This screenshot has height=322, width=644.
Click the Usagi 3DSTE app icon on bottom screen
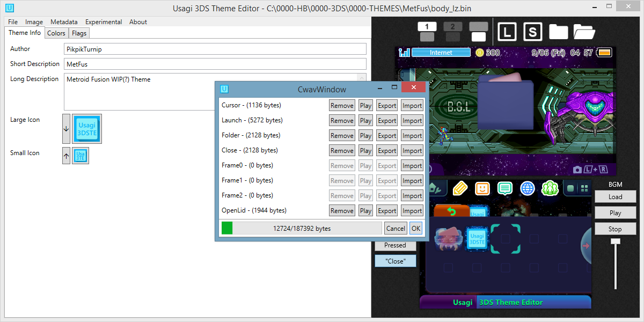point(477,239)
